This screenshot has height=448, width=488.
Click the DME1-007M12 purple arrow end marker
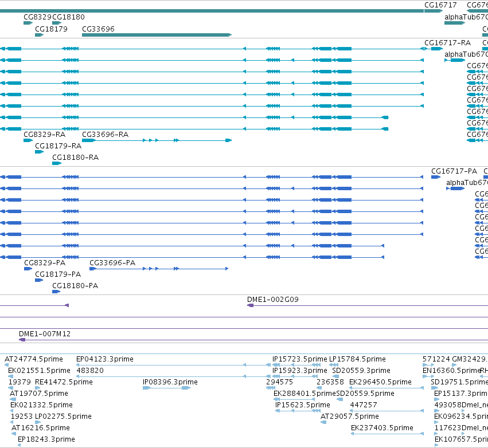pos(22,340)
